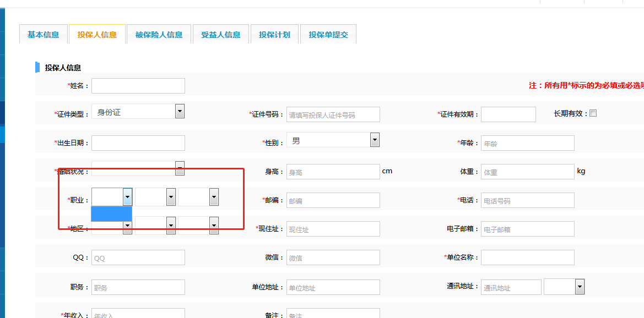Expand the 证件类型 dropdown
The height and width of the screenshot is (318, 644).
click(x=180, y=112)
